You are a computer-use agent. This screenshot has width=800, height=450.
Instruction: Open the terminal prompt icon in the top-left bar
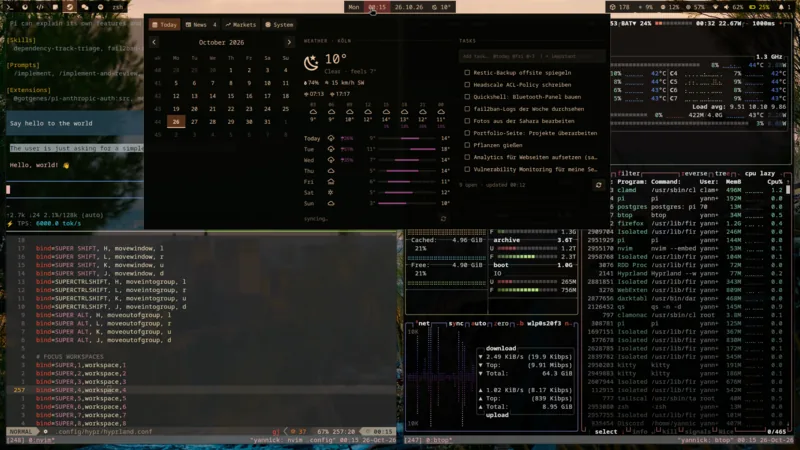(10, 7)
